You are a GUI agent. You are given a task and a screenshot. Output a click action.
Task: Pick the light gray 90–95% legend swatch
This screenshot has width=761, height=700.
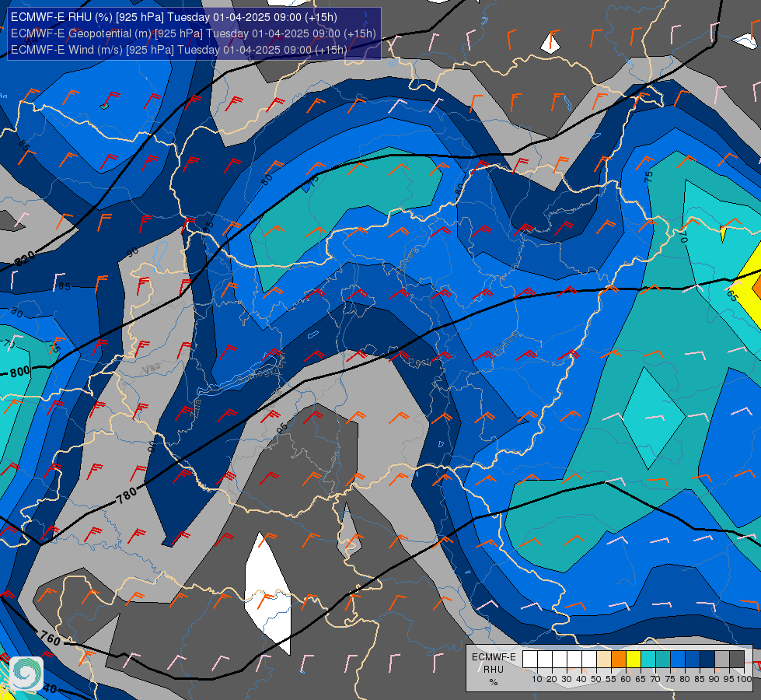click(722, 659)
